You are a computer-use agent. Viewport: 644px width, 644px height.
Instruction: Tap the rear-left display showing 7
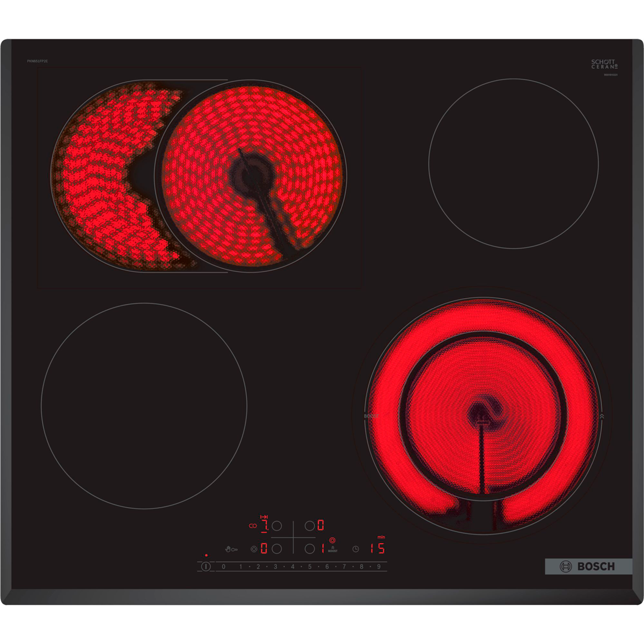[x=265, y=526]
